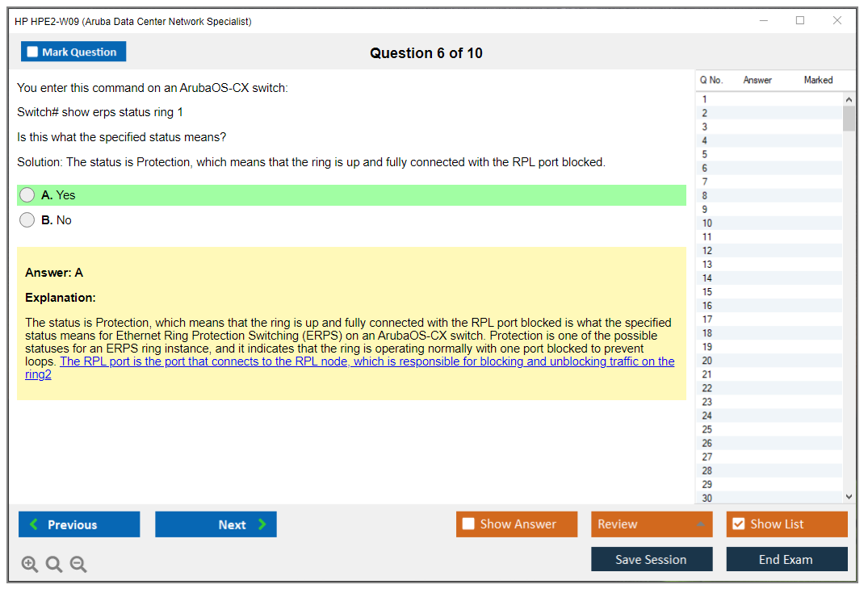Image resolution: width=868 pixels, height=593 pixels.
Task: Select answer option A. Yes
Action: click(27, 195)
